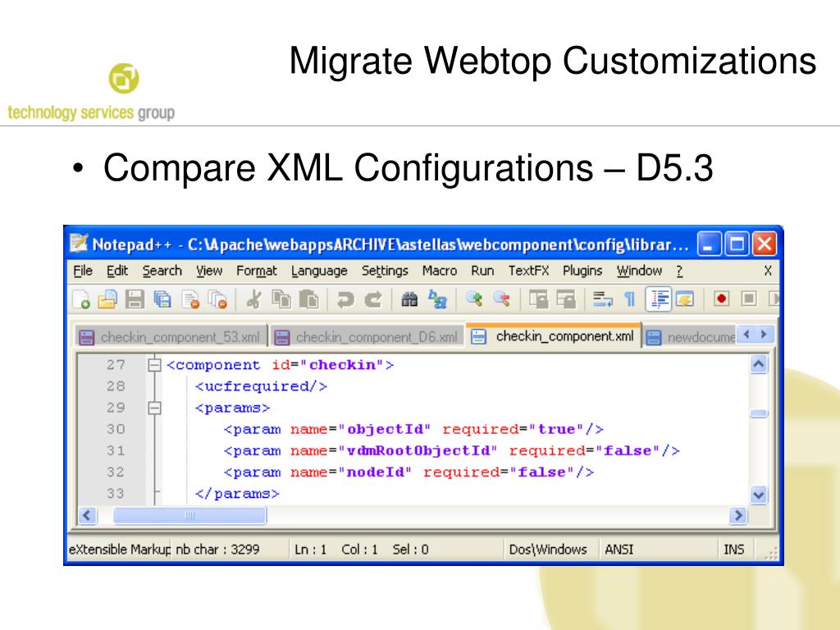Select the checkin_component.xml tab
Viewport: 840px width, 630px height.
(x=554, y=336)
